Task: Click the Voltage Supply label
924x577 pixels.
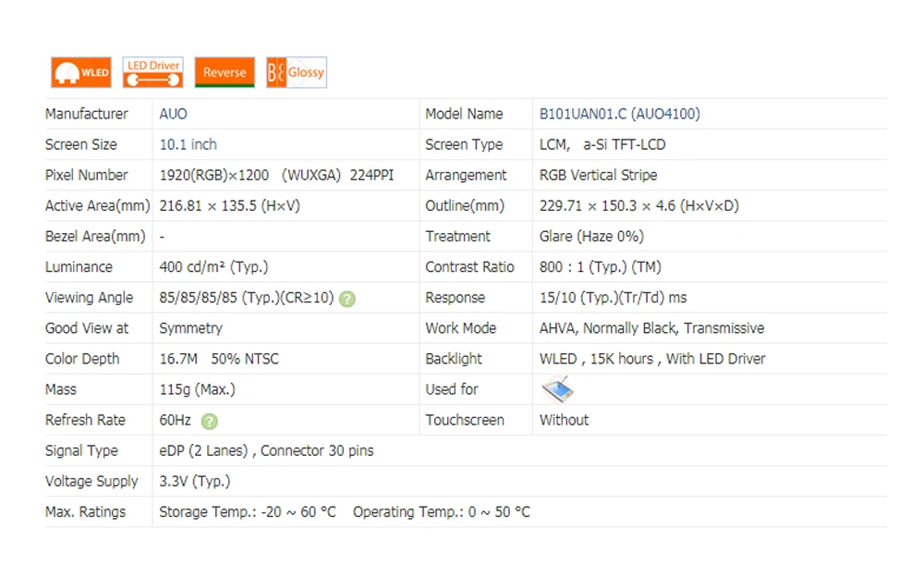Action: (91, 482)
